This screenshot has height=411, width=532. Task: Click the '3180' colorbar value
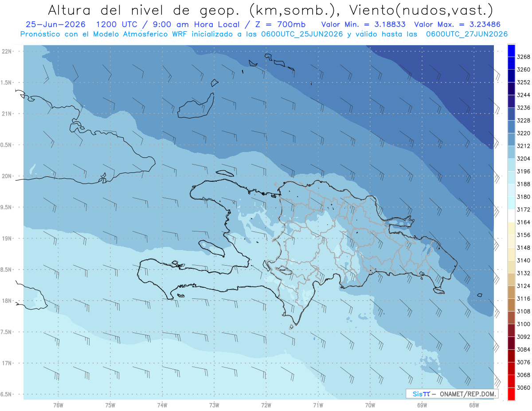tap(524, 197)
